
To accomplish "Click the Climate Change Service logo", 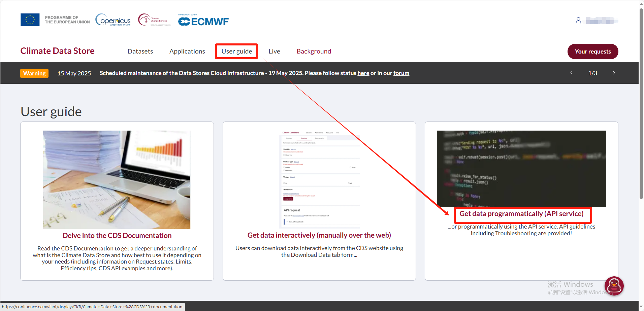I will [x=154, y=20].
